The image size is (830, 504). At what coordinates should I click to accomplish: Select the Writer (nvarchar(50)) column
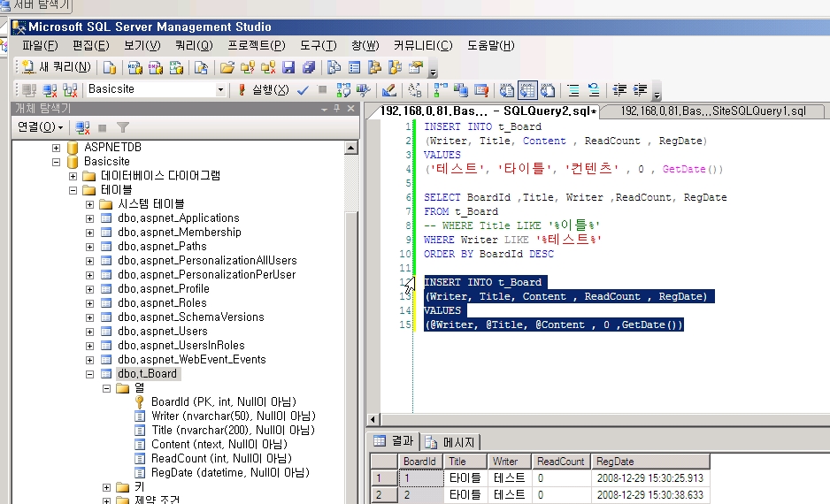tap(234, 416)
